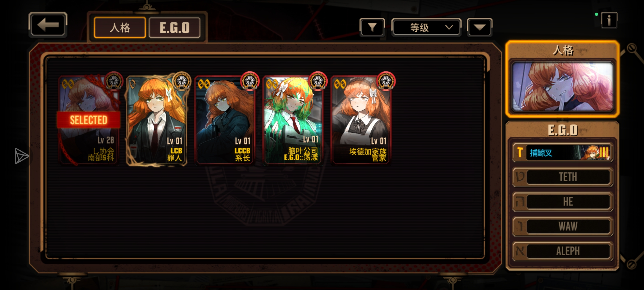This screenshot has height=290, width=644.
Task: Click the crosshair badge on 埃德加家族 管家 card
Action: coord(386,81)
